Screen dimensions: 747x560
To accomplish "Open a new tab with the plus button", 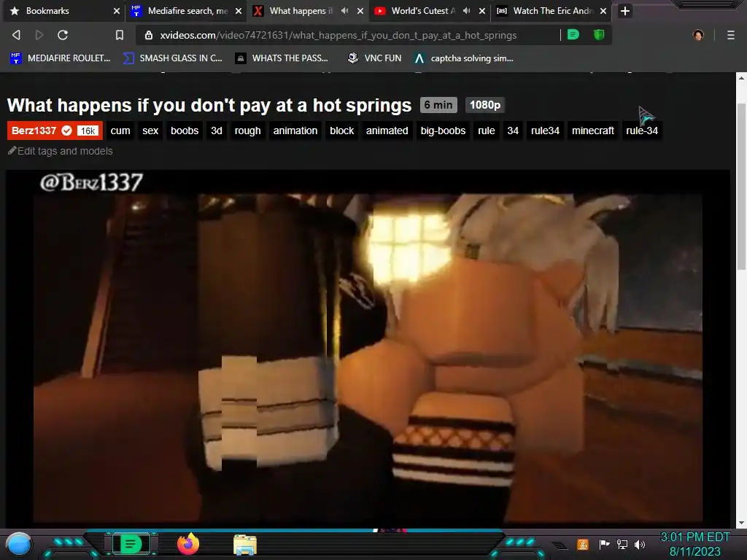I will (x=625, y=11).
